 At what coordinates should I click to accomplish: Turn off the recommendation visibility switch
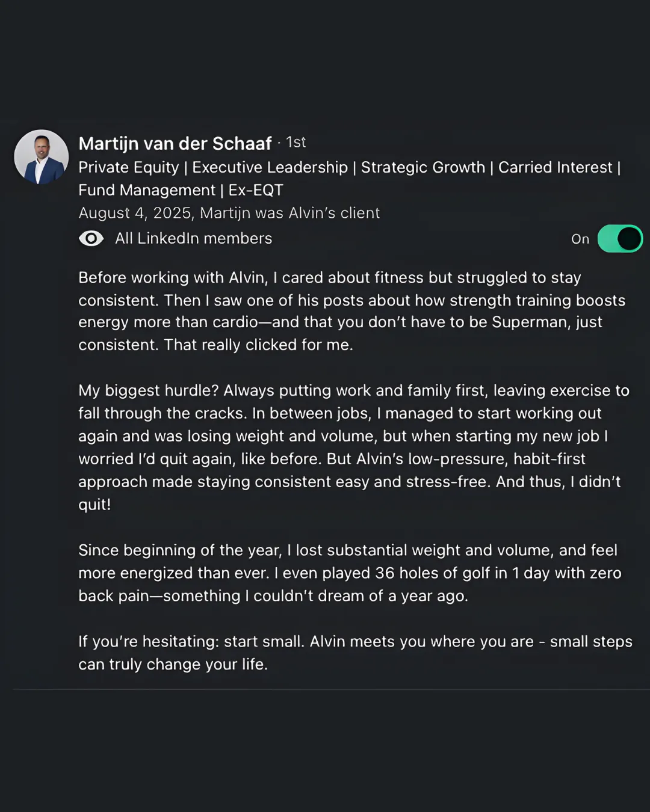click(620, 239)
